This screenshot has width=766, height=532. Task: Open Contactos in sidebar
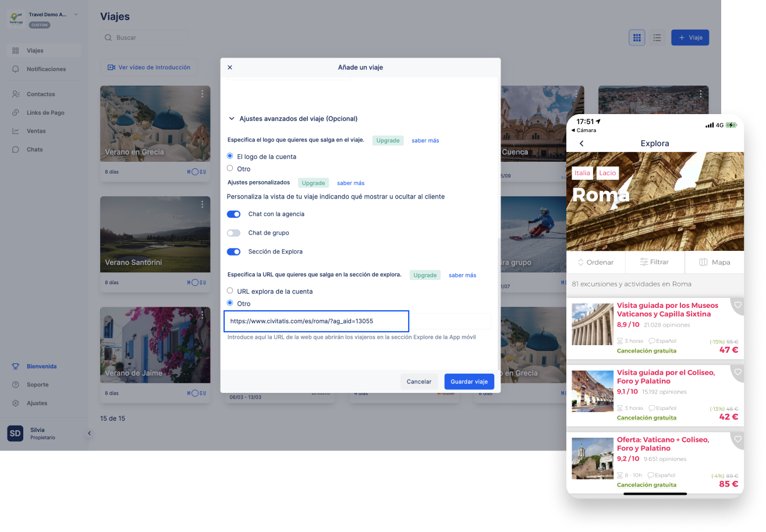click(44, 94)
